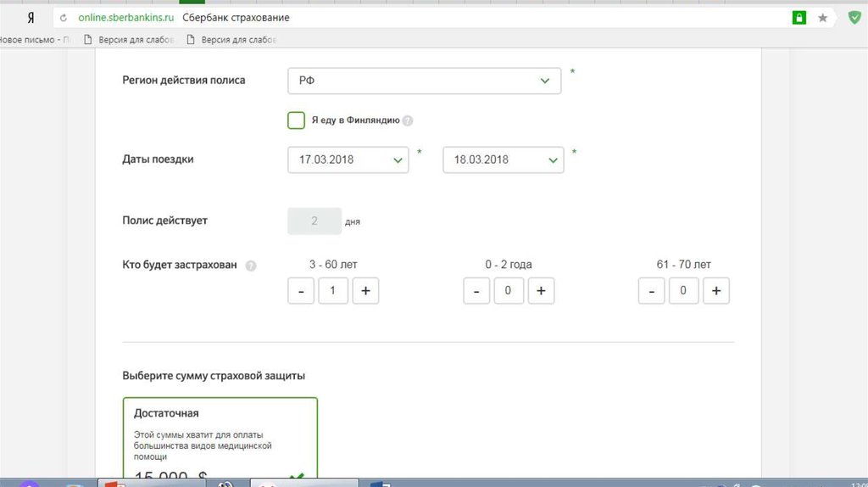This screenshot has height=487, width=868.
Task: Click the Yandex browser Я logo
Action: point(31,18)
